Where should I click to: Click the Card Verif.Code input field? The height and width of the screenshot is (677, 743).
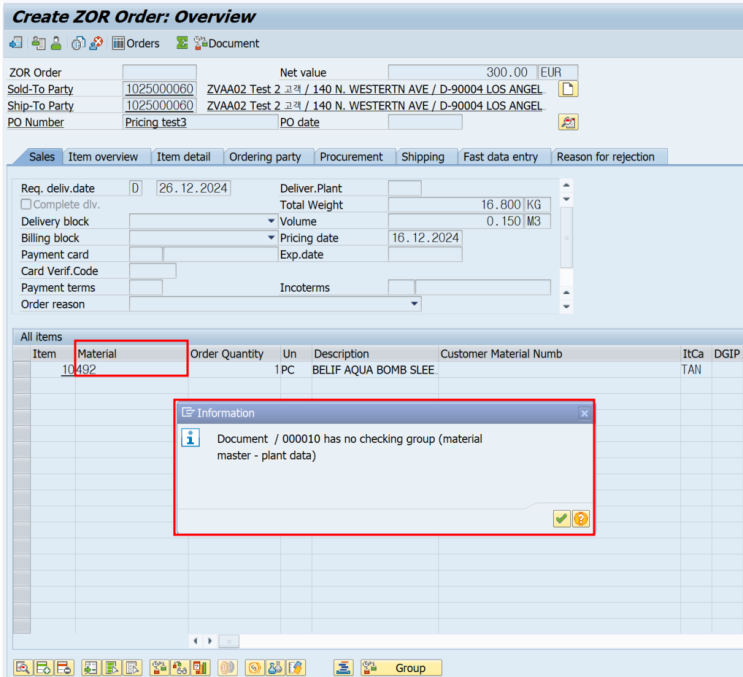(x=153, y=271)
